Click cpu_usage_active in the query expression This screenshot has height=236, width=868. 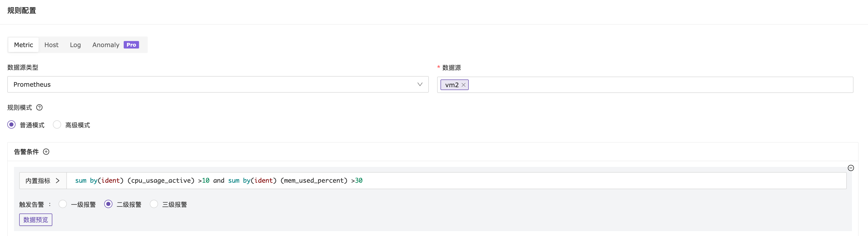[161, 180]
